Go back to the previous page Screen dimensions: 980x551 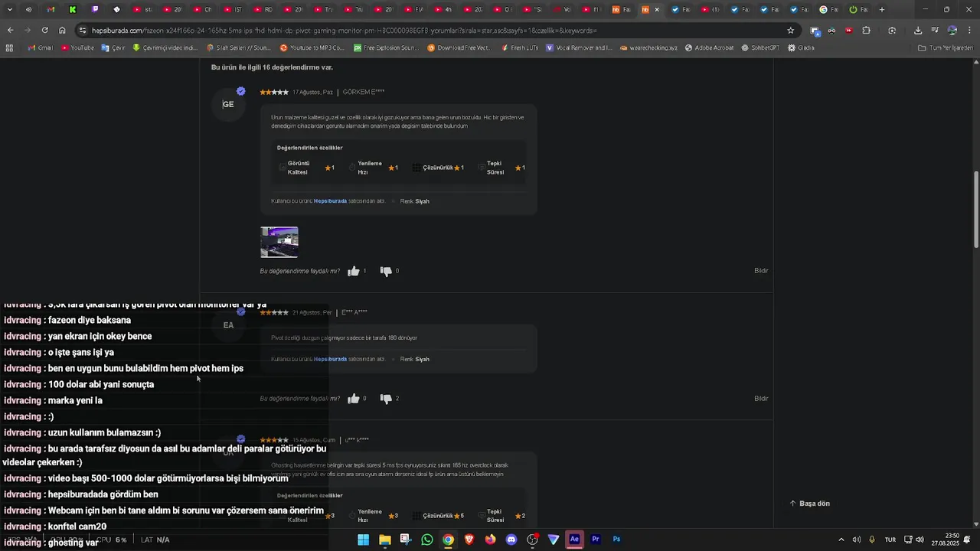[10, 31]
